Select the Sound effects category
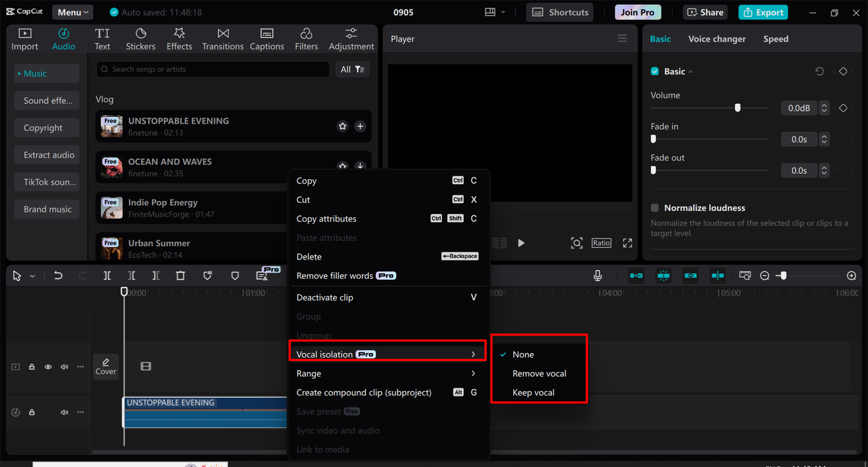The width and height of the screenshot is (868, 467). (47, 100)
